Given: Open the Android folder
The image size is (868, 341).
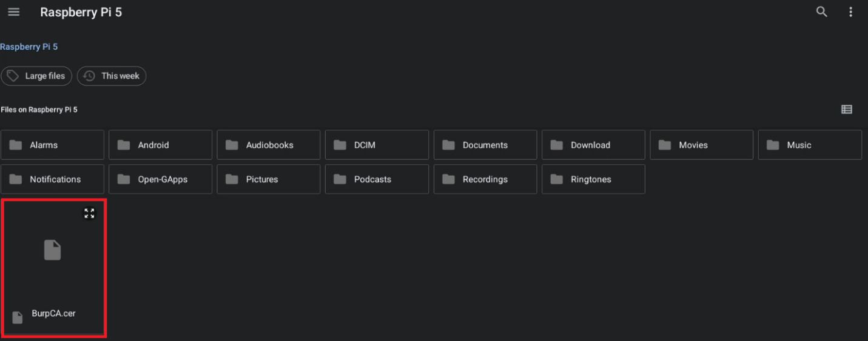Looking at the screenshot, I should point(161,145).
